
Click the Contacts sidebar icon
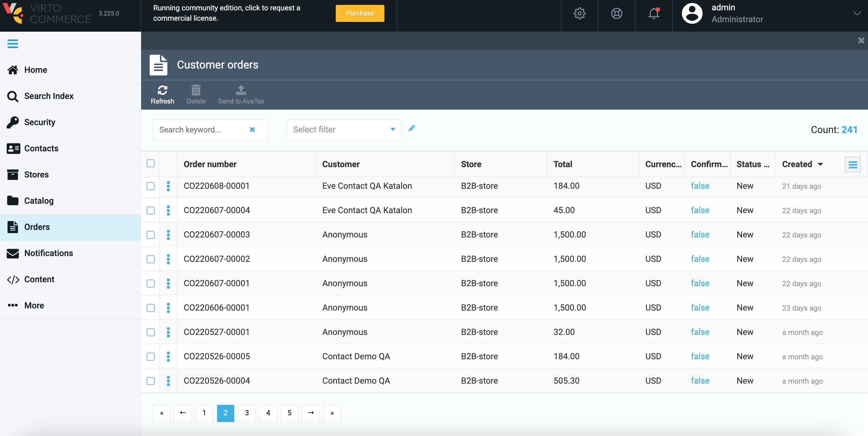[x=13, y=148]
